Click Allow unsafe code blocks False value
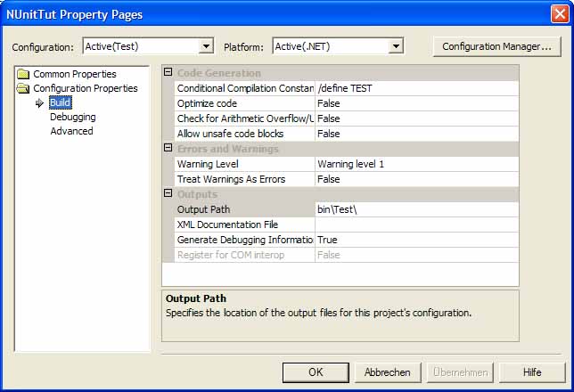Image resolution: width=574 pixels, height=392 pixels. point(416,134)
